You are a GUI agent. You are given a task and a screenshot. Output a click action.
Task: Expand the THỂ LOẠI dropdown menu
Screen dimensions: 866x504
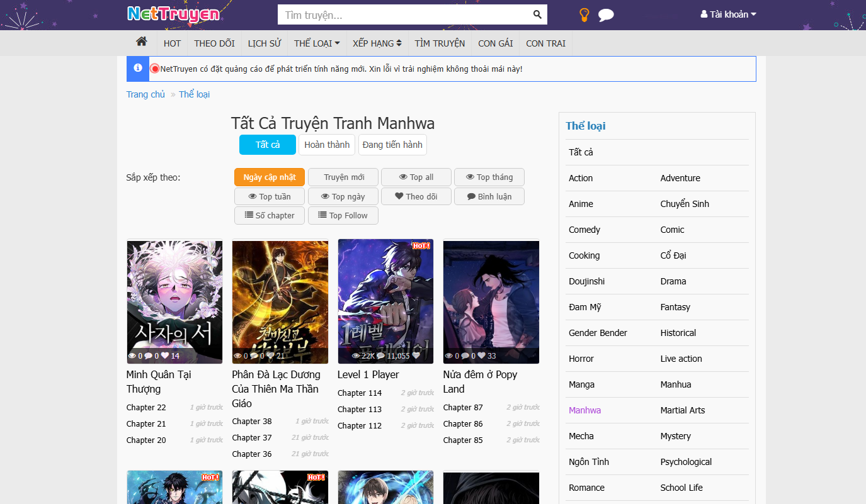tap(317, 43)
